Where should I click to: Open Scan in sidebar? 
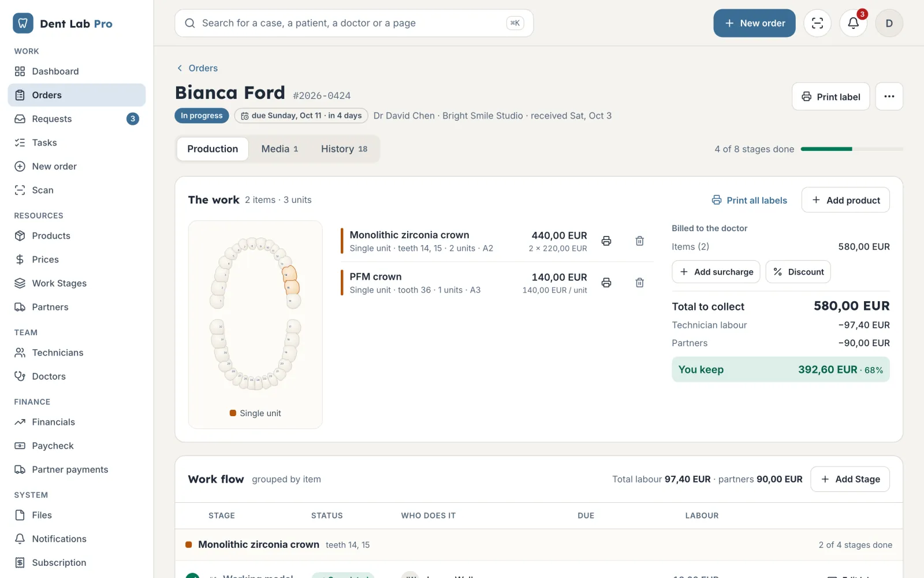(x=77, y=190)
